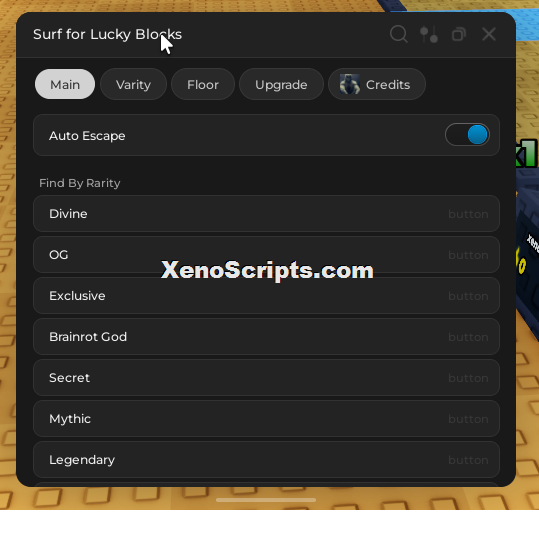
Task: Choose the Brainrot God rarity button
Action: pos(266,336)
